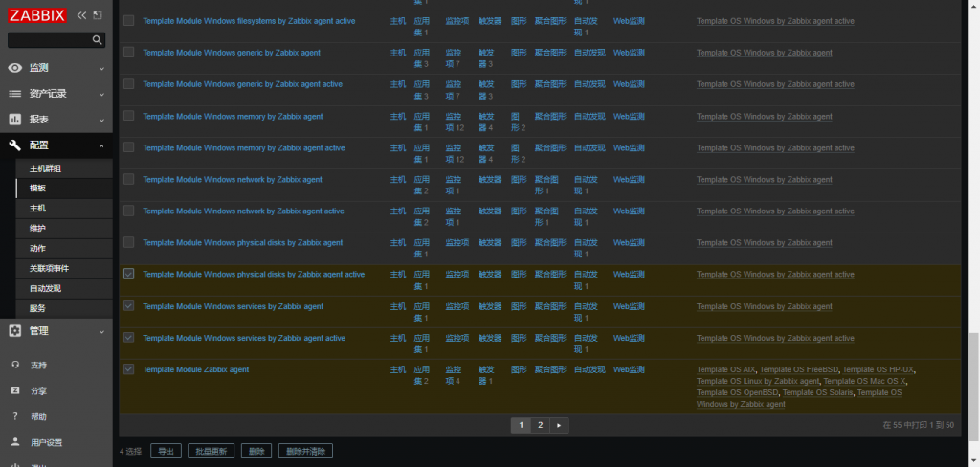Uncheck Template Module Zabbix agent checkbox
This screenshot has width=980, height=467.
129,369
